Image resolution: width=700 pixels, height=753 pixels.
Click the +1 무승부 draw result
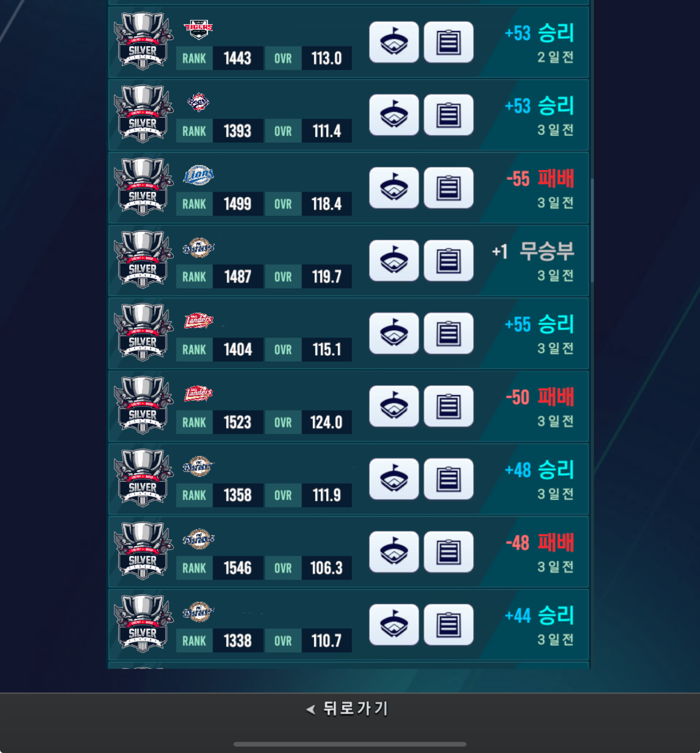pos(533,251)
